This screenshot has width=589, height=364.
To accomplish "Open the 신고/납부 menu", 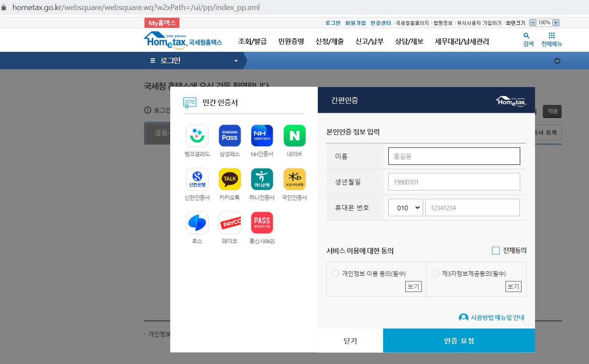I will click(x=369, y=41).
